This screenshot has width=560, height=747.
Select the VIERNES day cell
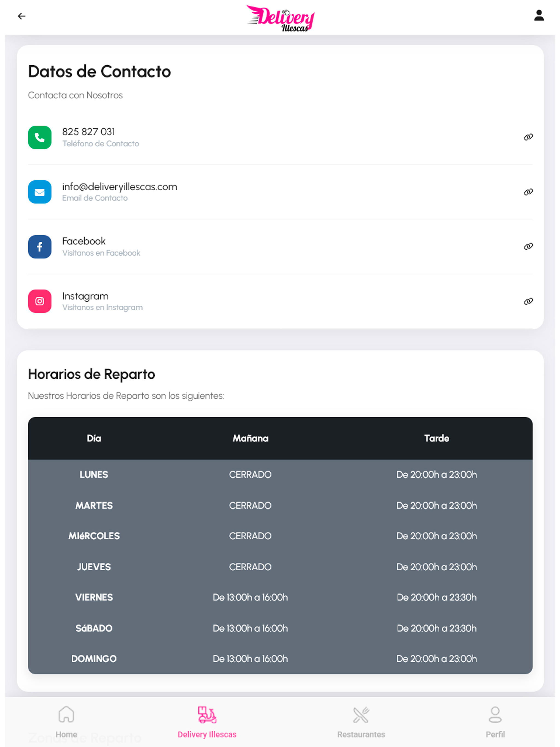click(x=94, y=597)
